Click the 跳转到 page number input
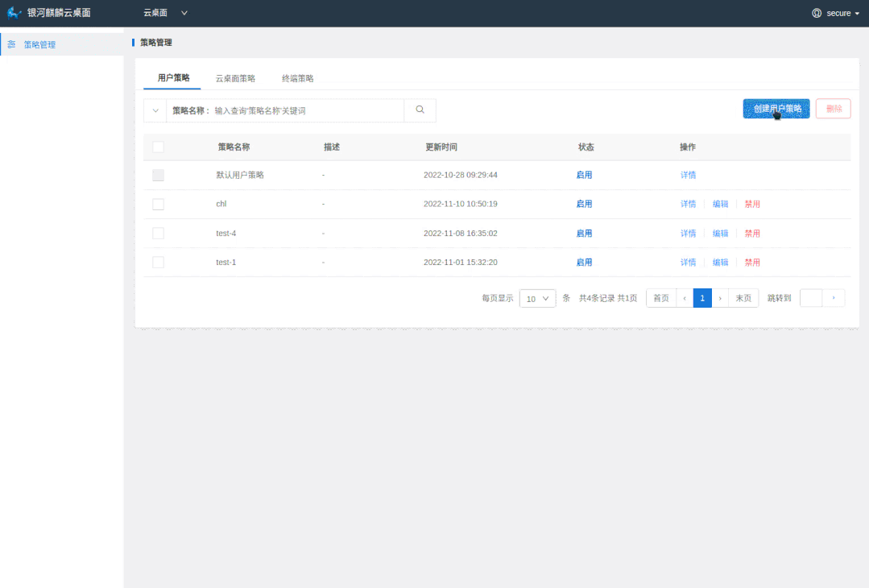Image resolution: width=869 pixels, height=588 pixels. (811, 298)
